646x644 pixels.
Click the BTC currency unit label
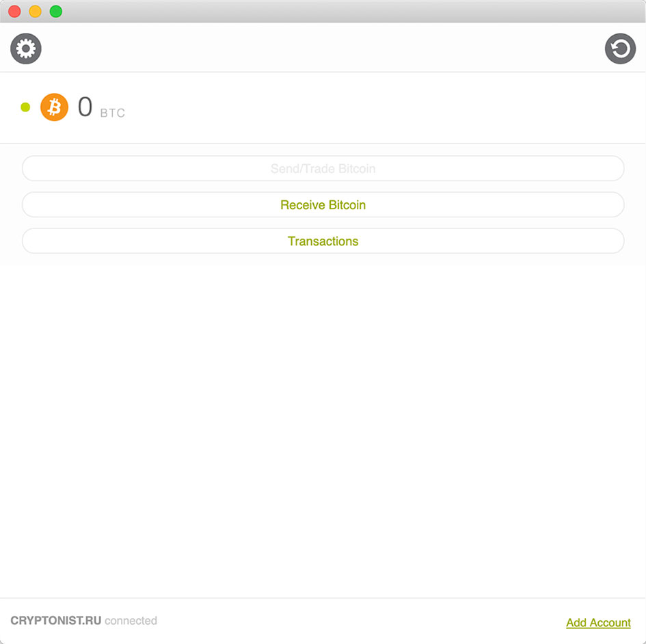point(113,113)
